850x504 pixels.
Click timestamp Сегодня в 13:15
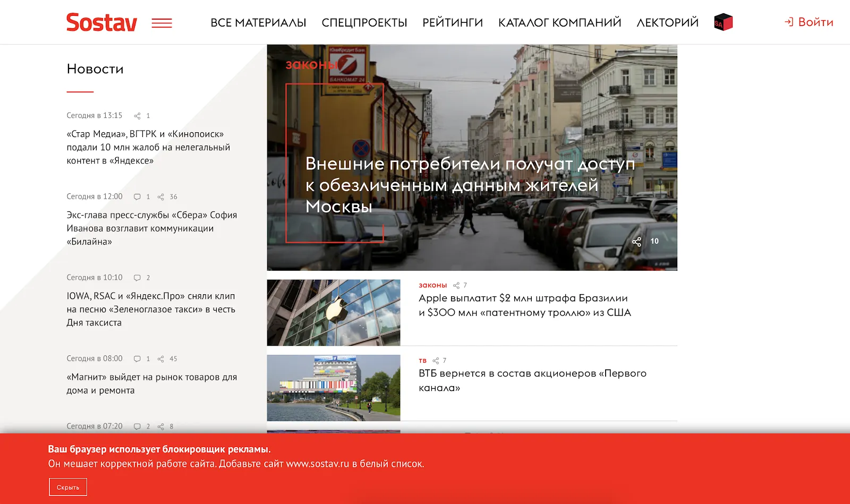(95, 116)
